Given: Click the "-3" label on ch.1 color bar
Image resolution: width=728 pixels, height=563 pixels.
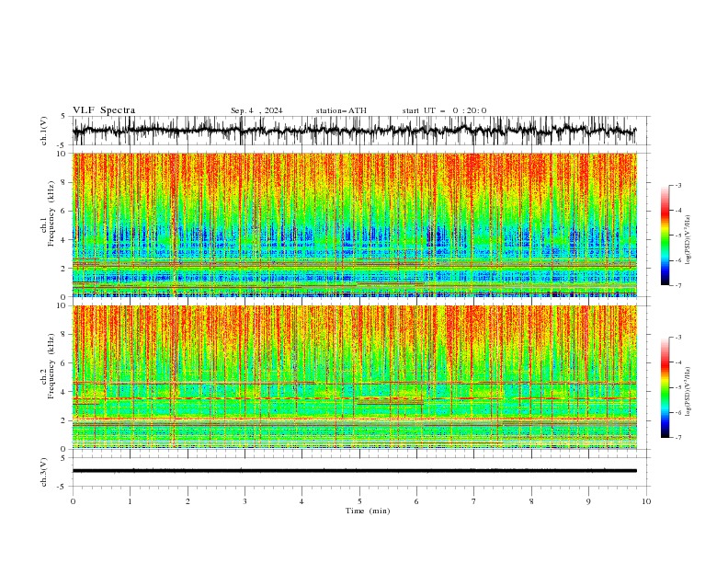Looking at the screenshot, I should tap(677, 185).
